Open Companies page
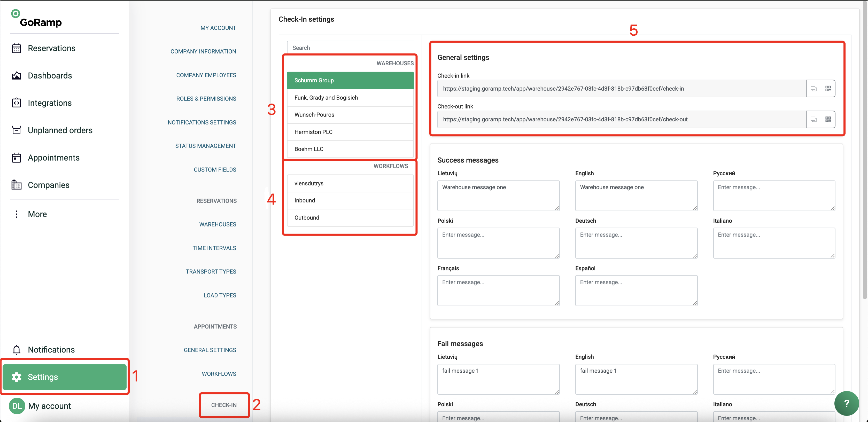Viewport: 868px width, 422px height. 49,185
